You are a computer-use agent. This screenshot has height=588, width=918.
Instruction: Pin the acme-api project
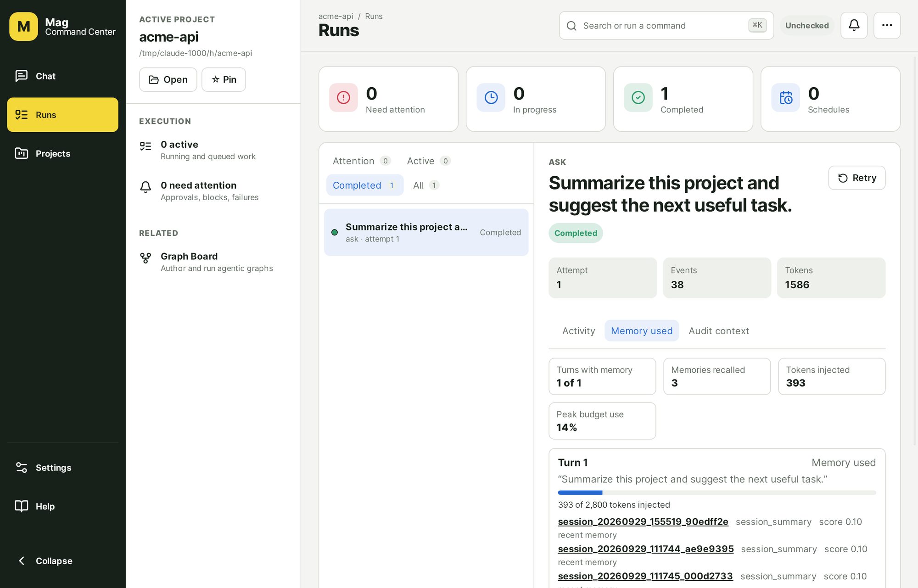click(224, 80)
